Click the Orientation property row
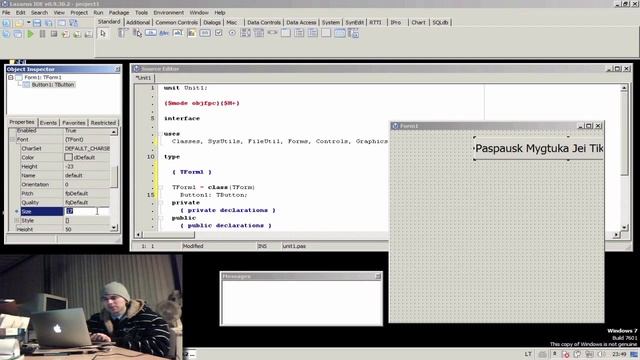 coord(65,184)
